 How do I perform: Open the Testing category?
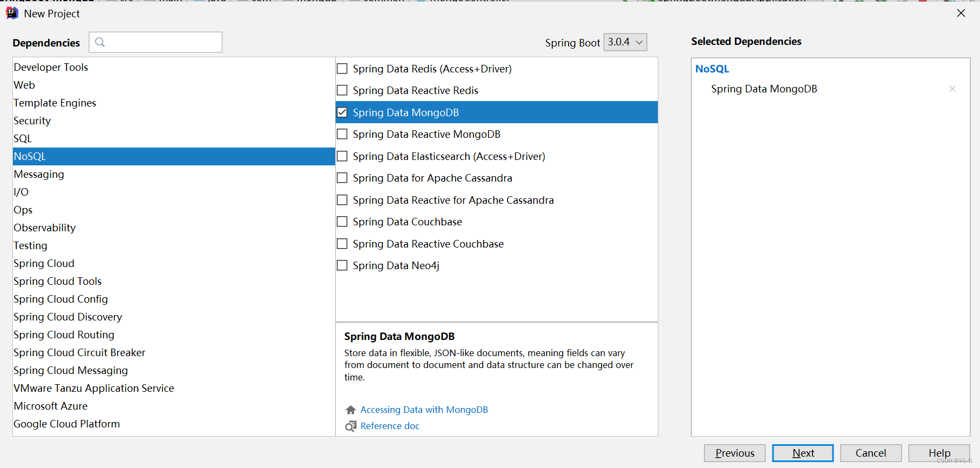click(174, 245)
